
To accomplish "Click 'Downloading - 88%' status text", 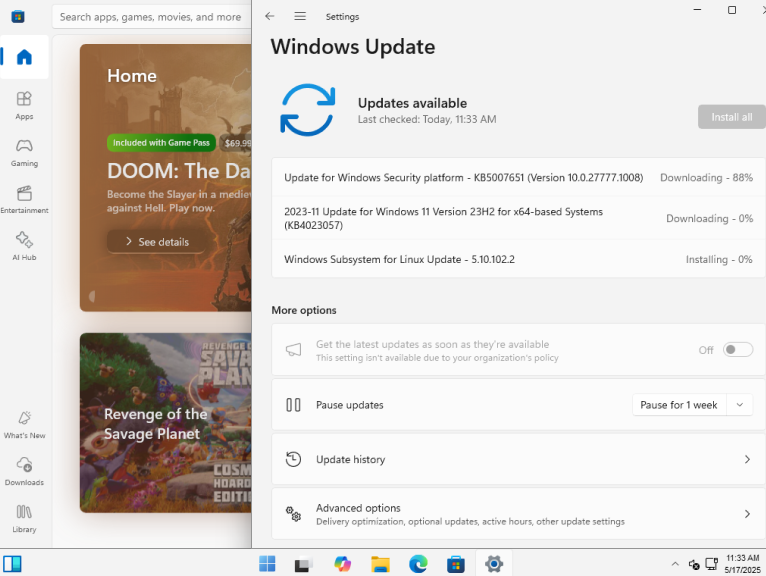I will pyautogui.click(x=706, y=177).
